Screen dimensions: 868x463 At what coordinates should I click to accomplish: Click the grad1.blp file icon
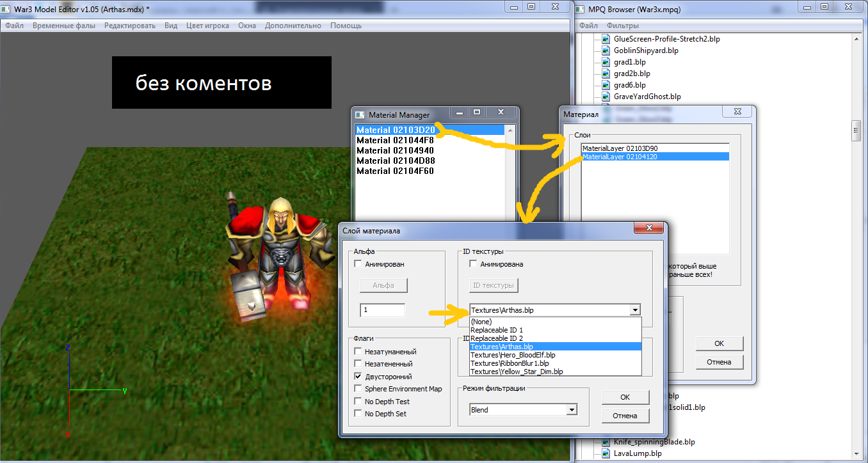coord(606,62)
